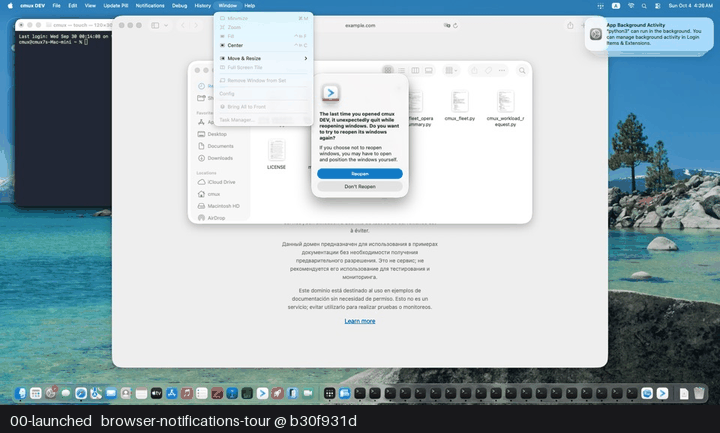Follow the Learn more link on example.com

click(360, 321)
